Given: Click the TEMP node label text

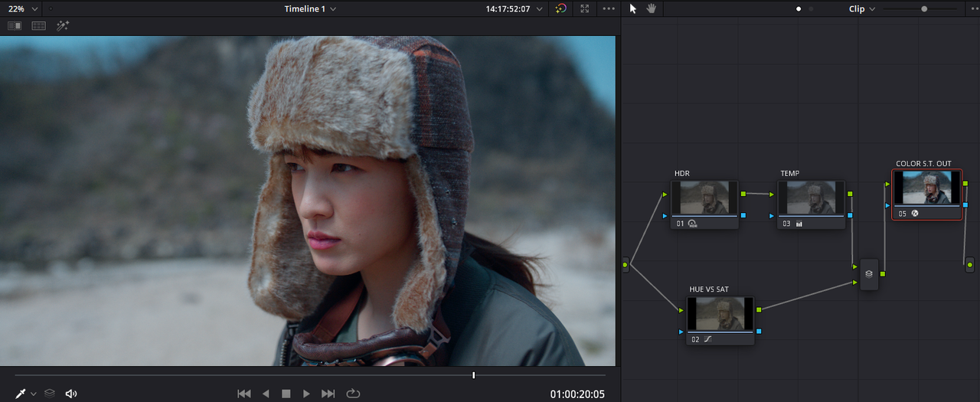Looking at the screenshot, I should point(789,174).
